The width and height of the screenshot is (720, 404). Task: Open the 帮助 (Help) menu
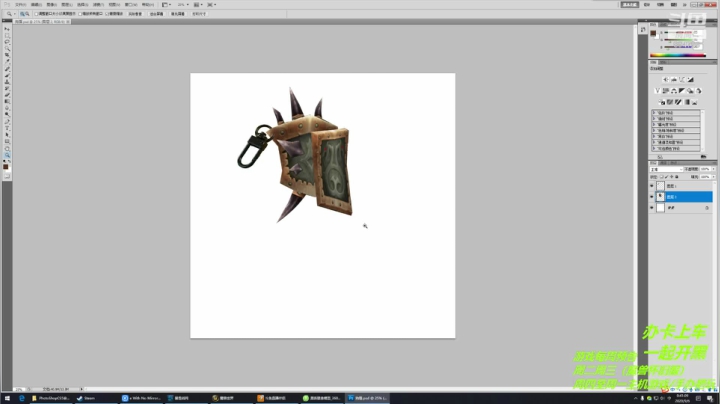pos(148,5)
